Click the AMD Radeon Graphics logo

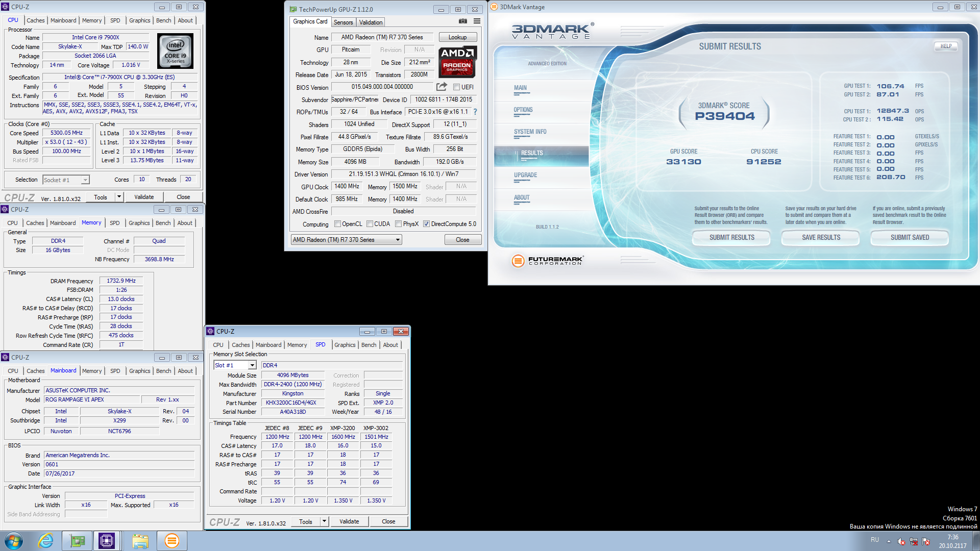[457, 61]
